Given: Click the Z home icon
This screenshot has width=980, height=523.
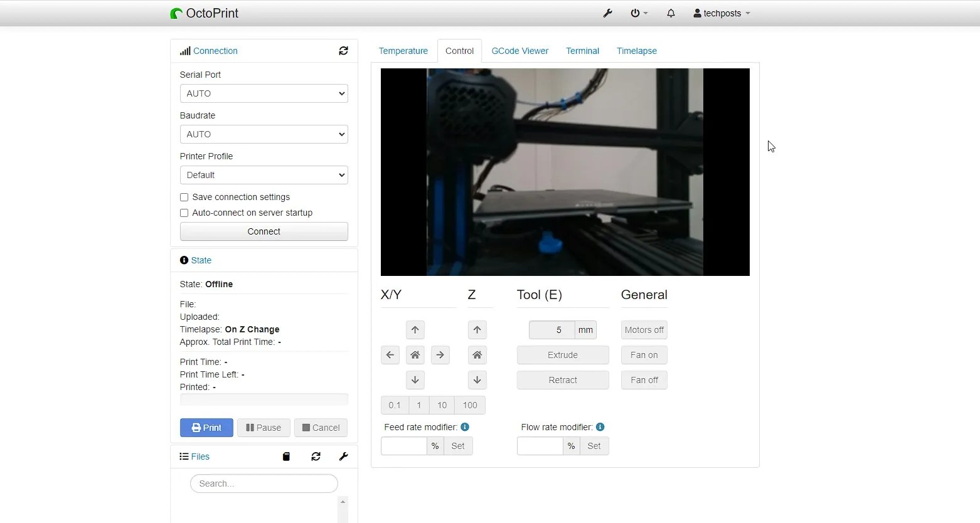Looking at the screenshot, I should [477, 355].
